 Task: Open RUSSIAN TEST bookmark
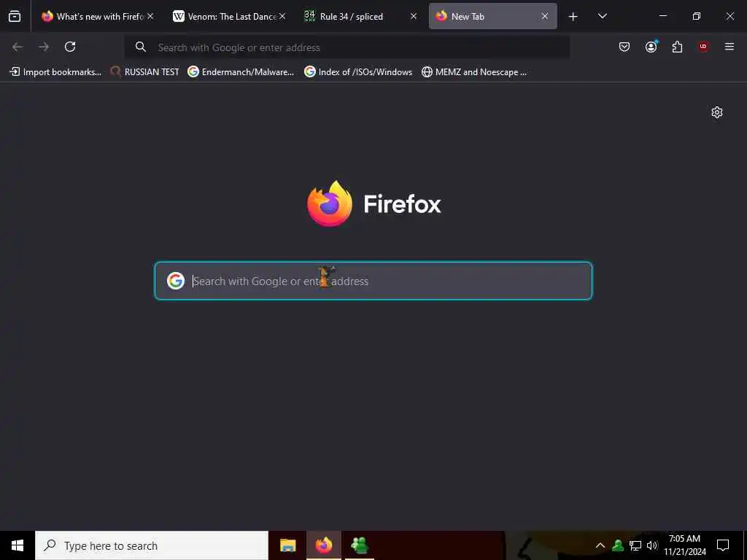coord(145,72)
